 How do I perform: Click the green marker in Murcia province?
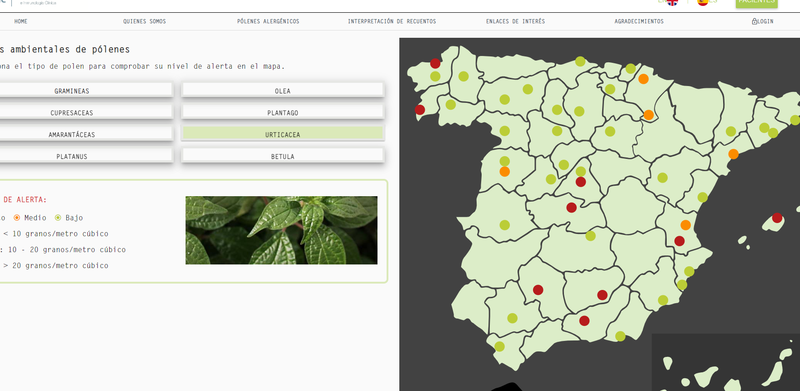[663, 300]
